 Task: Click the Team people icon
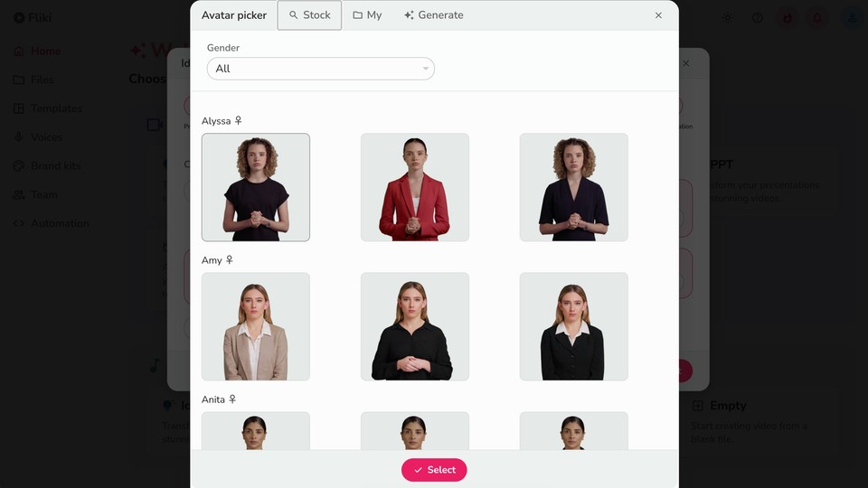[19, 195]
